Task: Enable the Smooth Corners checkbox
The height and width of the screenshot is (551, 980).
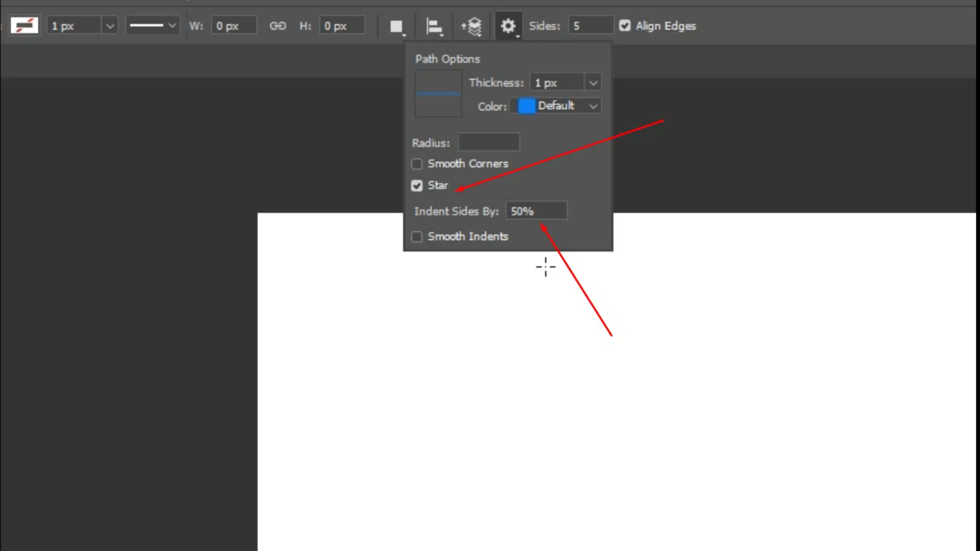Action: 416,163
